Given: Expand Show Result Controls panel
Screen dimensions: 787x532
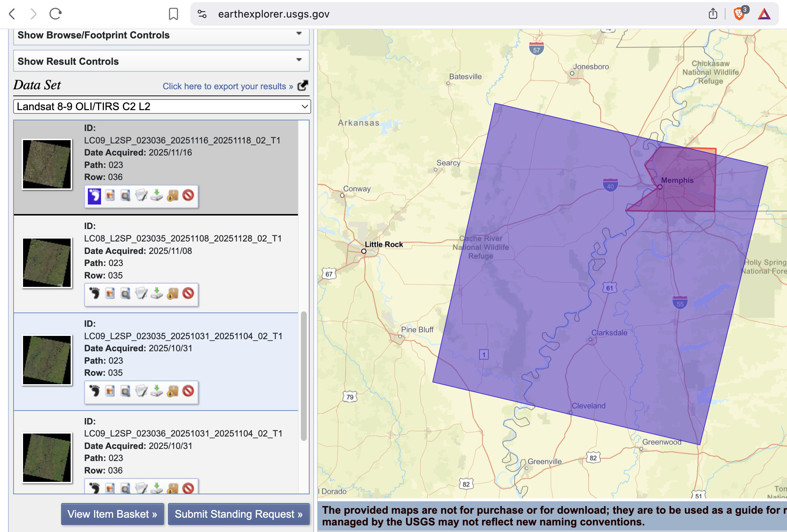Looking at the screenshot, I should 161,61.
